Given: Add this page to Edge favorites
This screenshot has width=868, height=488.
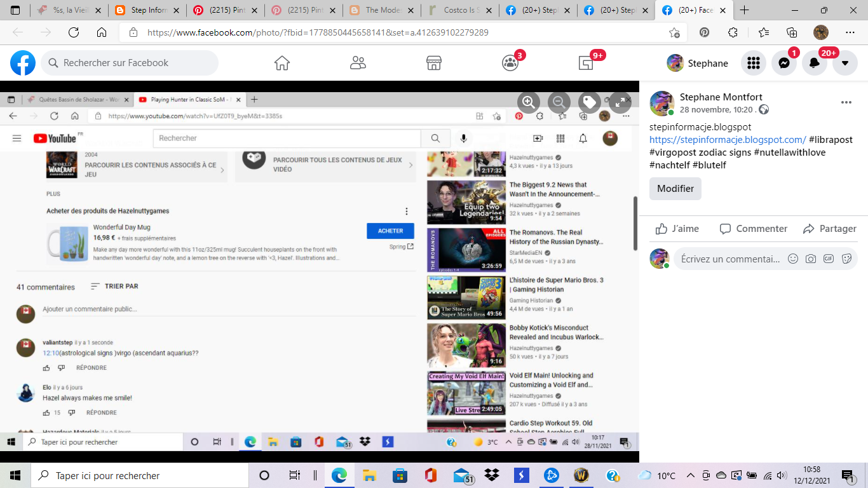Looking at the screenshot, I should coord(675,32).
